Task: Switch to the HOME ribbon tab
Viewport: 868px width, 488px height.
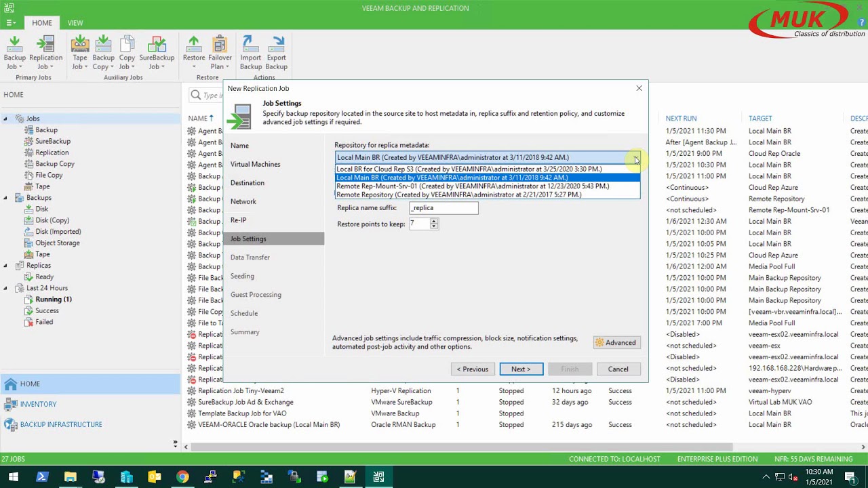Action: coord(41,23)
